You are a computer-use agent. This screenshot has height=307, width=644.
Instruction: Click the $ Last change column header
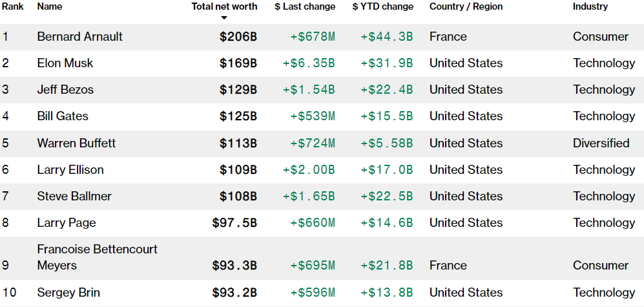pyautogui.click(x=305, y=6)
